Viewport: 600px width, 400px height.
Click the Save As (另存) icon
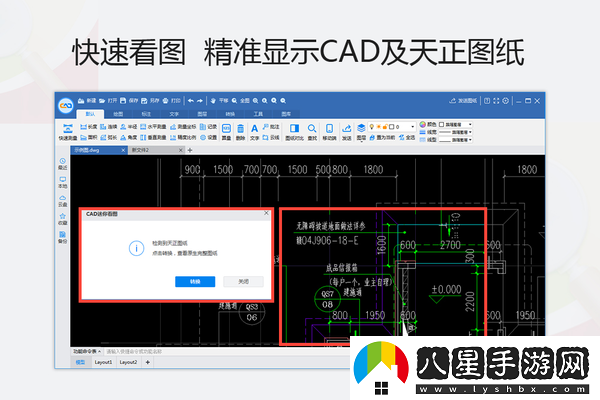click(144, 101)
